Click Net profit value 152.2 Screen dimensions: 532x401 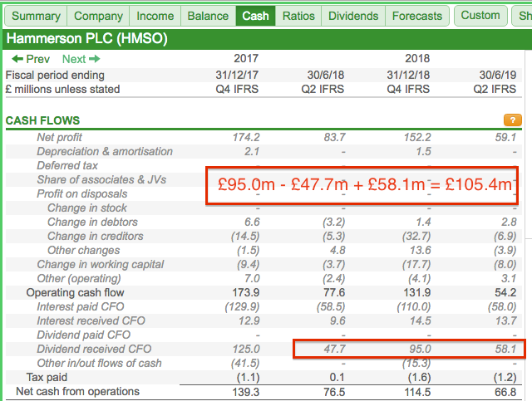click(x=417, y=137)
